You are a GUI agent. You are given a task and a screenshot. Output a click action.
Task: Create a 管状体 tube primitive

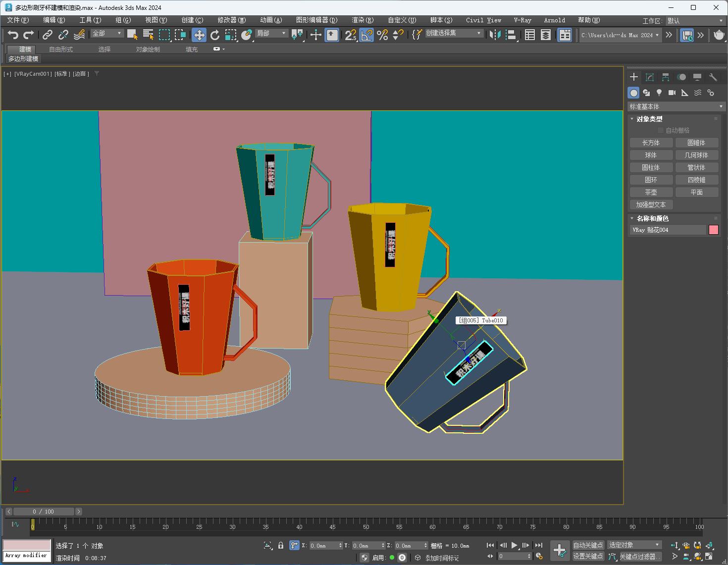click(x=696, y=167)
